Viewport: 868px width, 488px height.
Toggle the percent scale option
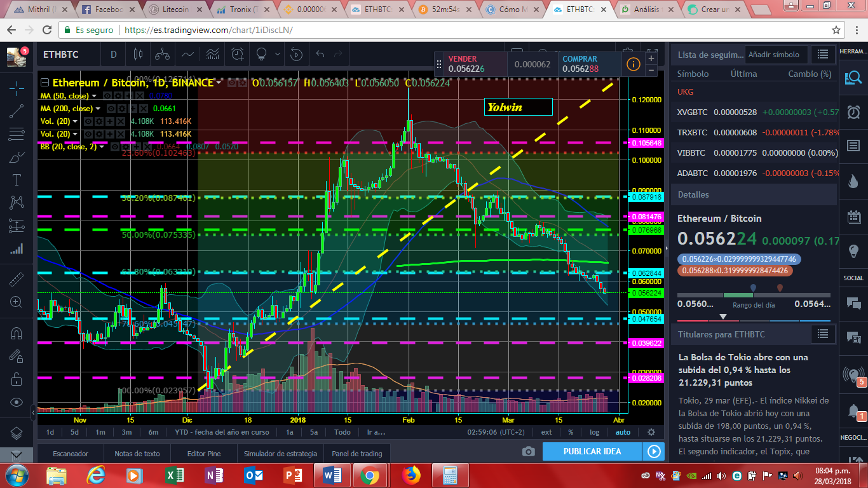(x=571, y=432)
